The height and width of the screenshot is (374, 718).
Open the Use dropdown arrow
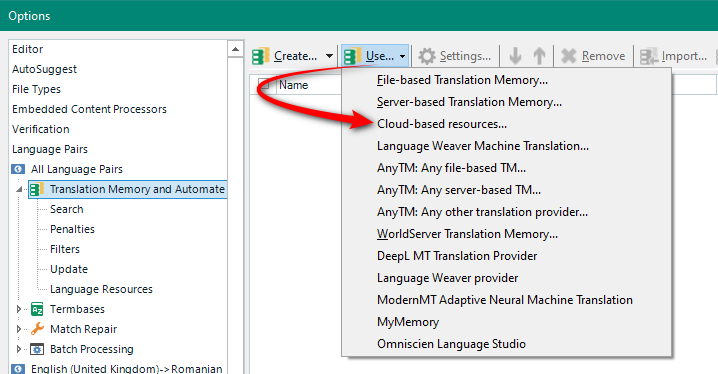(x=403, y=56)
